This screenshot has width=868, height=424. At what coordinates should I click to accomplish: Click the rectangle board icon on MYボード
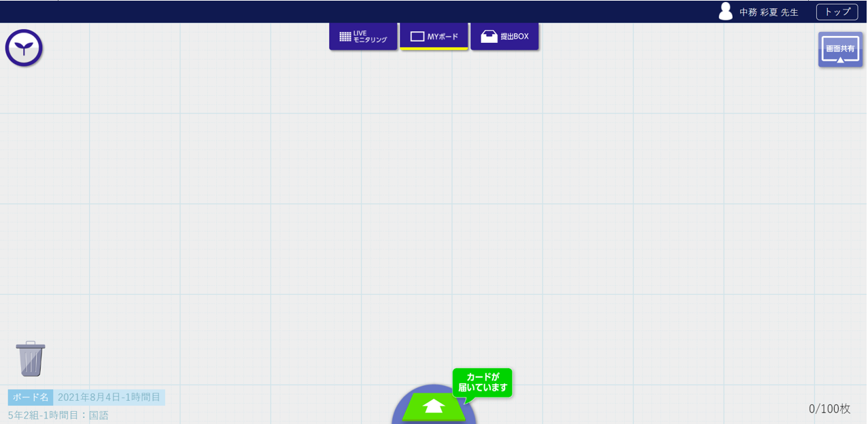(x=417, y=37)
